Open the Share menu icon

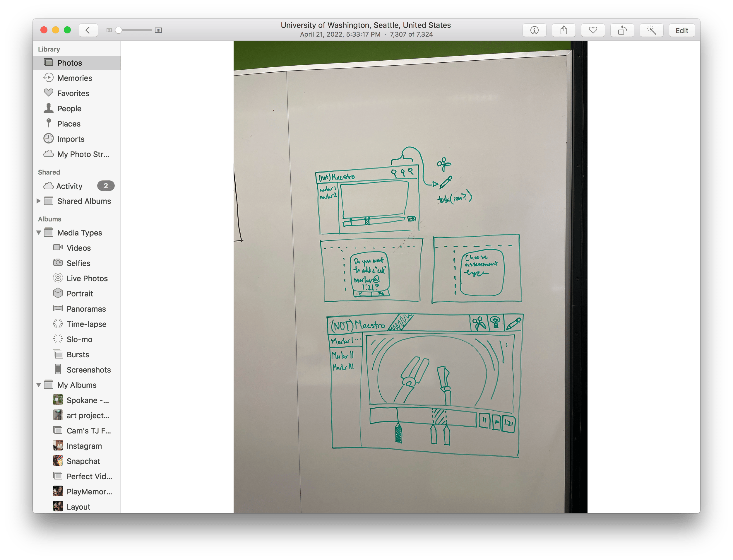[x=564, y=30]
